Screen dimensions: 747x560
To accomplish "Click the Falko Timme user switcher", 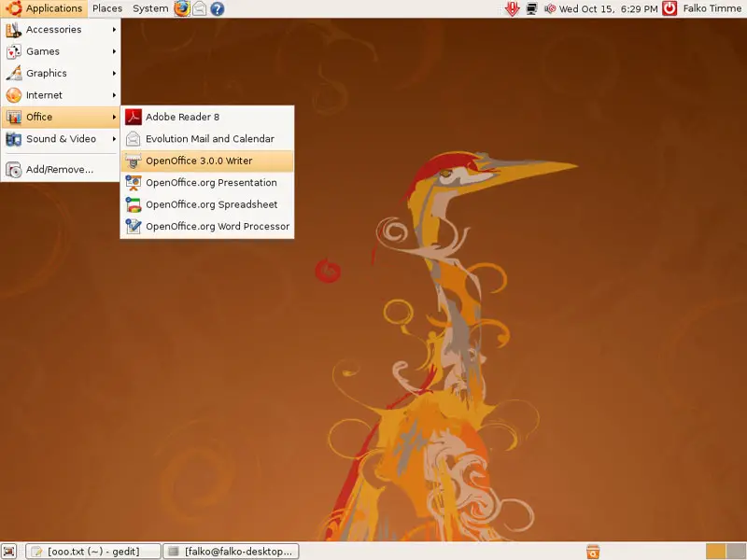I will [x=712, y=8].
